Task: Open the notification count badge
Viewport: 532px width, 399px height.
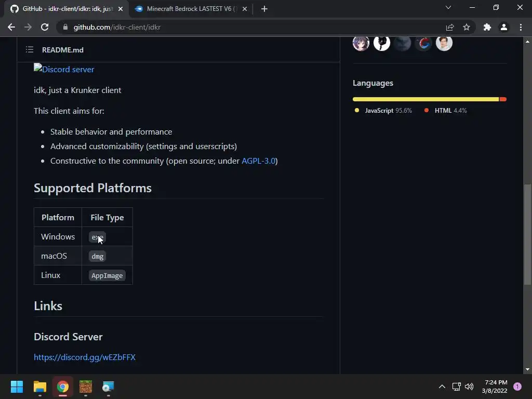Action: (517, 387)
